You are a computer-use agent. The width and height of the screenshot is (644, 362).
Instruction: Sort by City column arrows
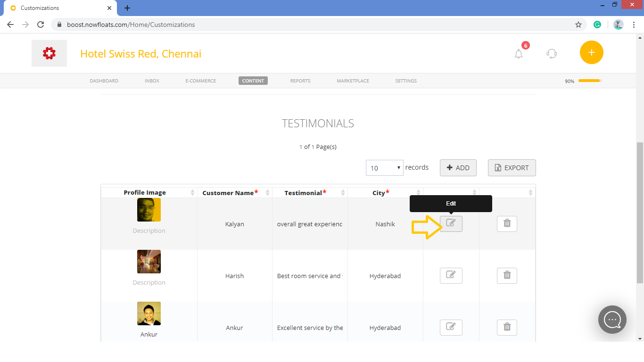pyautogui.click(x=418, y=193)
